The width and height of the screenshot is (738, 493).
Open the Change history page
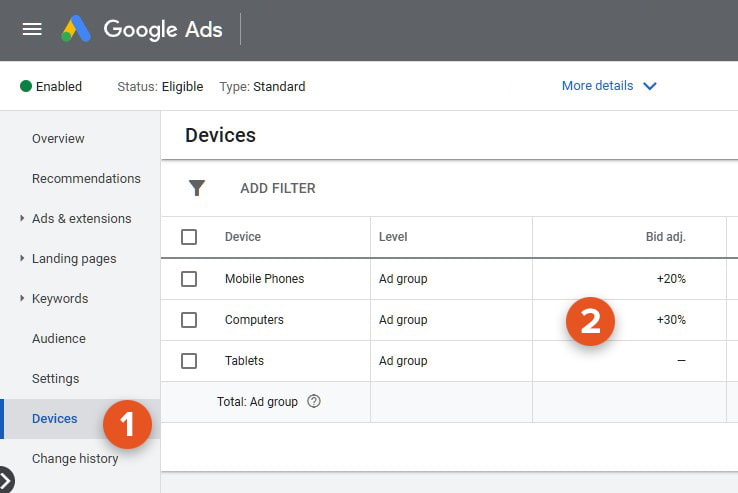pyautogui.click(x=75, y=459)
